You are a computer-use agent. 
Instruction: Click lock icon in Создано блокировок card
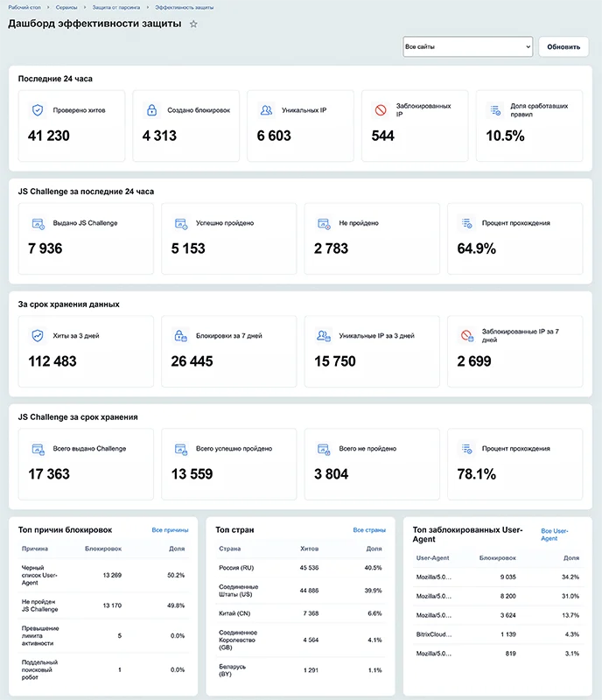tap(152, 110)
